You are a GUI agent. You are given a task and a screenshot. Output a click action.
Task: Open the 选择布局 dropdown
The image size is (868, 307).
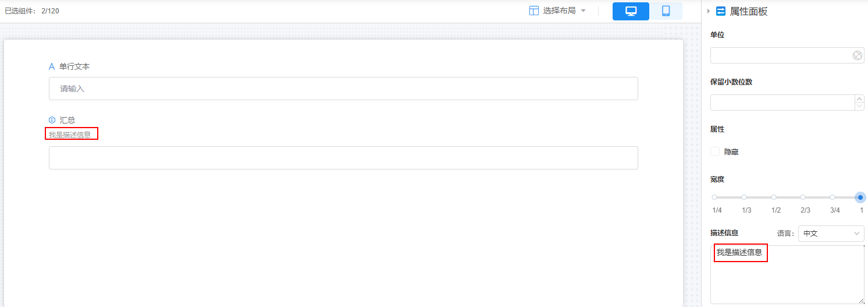[557, 10]
